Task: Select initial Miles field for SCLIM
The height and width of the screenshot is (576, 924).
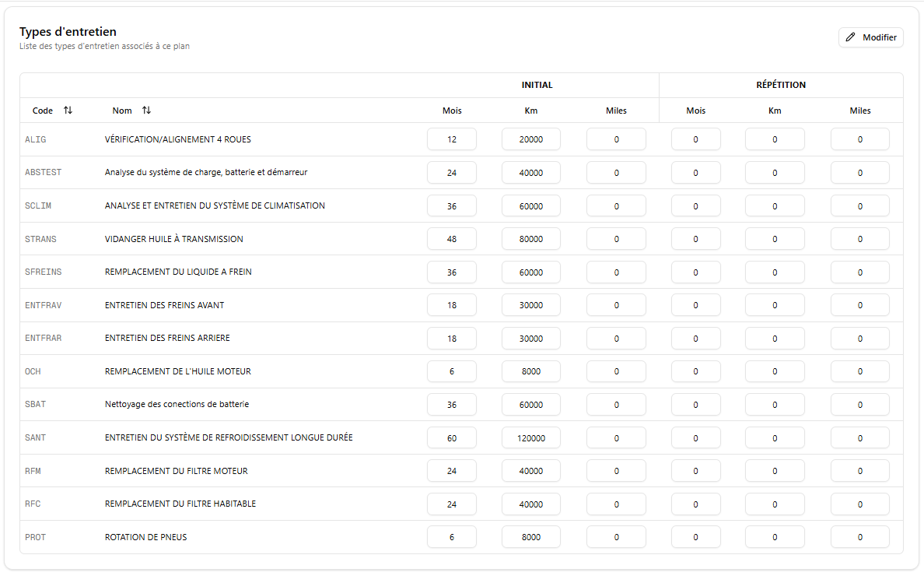Action: (616, 206)
